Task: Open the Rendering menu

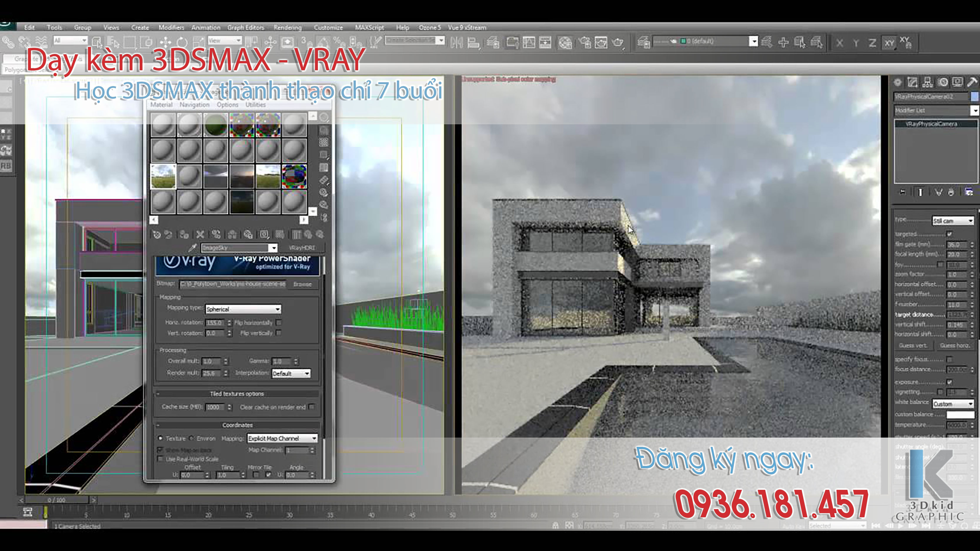Action: tap(287, 27)
